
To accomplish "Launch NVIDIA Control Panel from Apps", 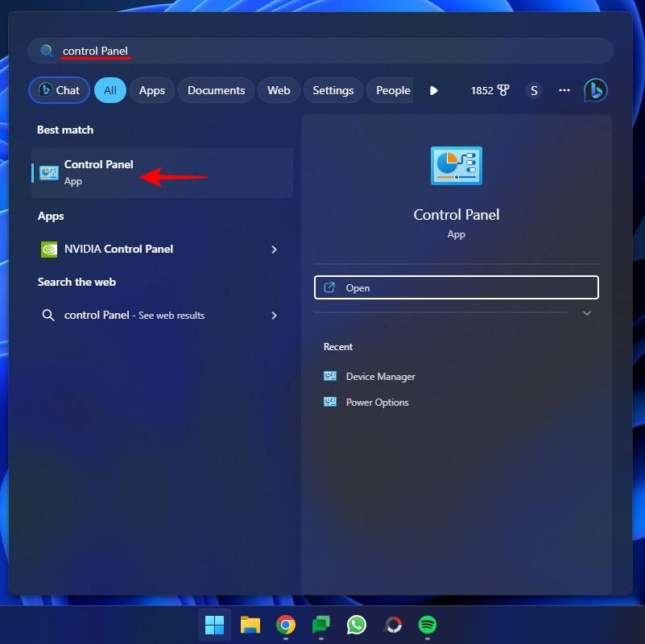I will click(x=117, y=249).
